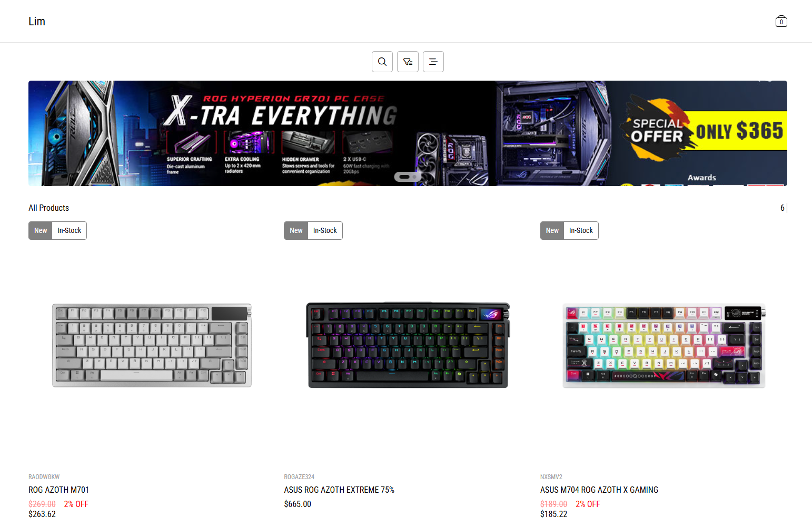The height and width of the screenshot is (526, 812).
Task: Open the sort menu icon
Action: [433, 62]
